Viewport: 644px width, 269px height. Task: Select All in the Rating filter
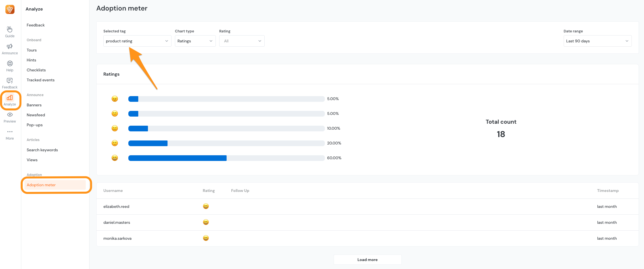click(242, 41)
